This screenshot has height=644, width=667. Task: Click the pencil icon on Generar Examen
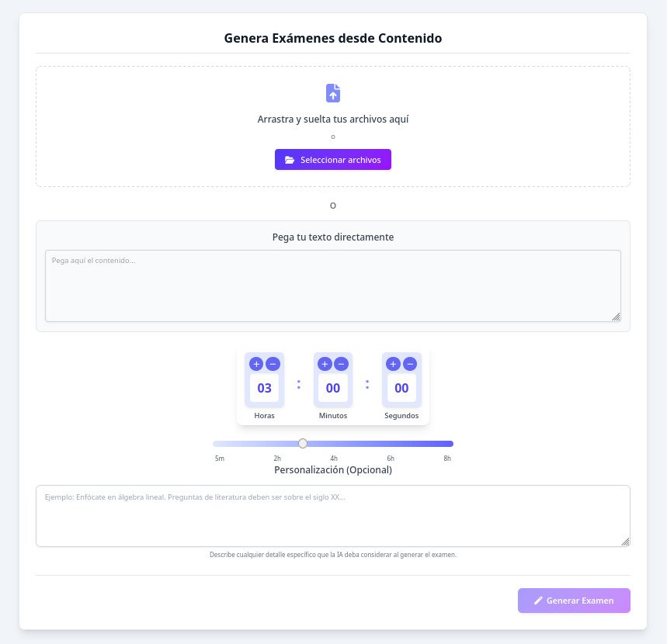[538, 601]
